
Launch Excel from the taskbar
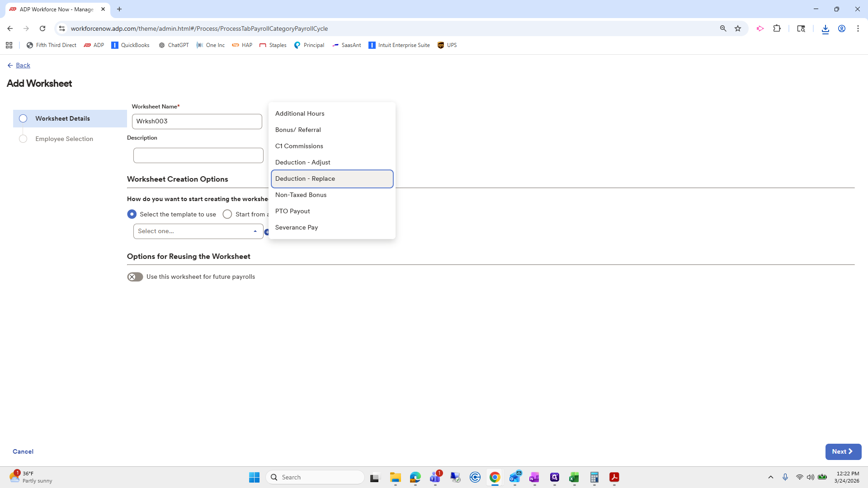pos(574,477)
